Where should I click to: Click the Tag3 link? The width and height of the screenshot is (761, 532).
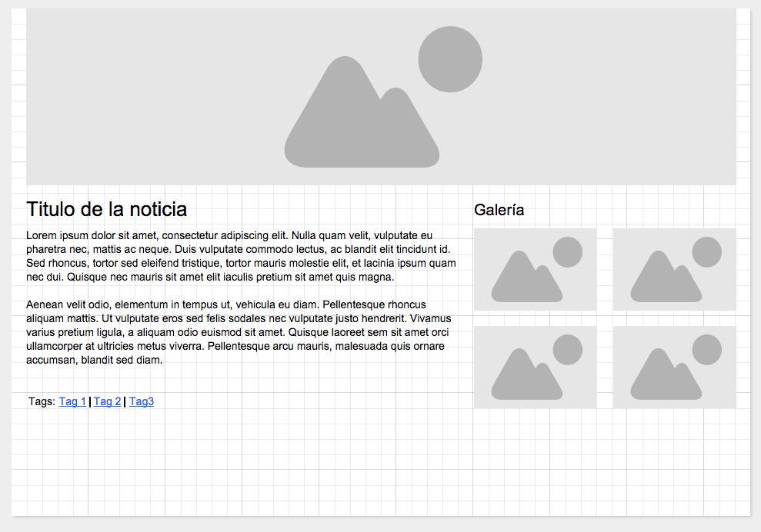point(142,401)
